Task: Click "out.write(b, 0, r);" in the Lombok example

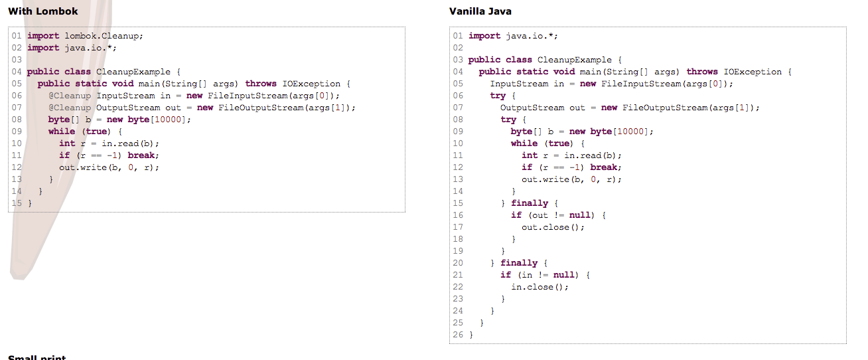Action: (109, 167)
